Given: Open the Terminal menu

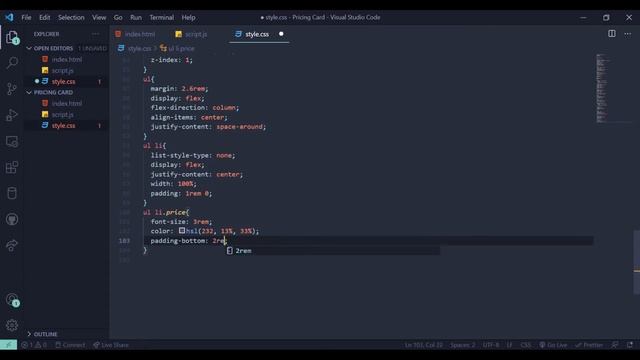Looking at the screenshot, I should pos(161,18).
